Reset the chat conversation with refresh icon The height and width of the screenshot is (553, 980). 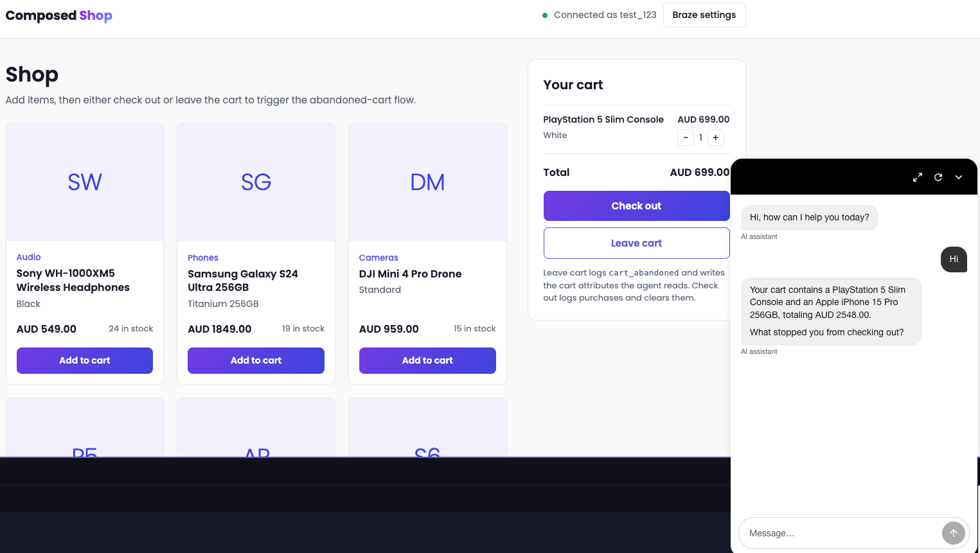pyautogui.click(x=938, y=177)
